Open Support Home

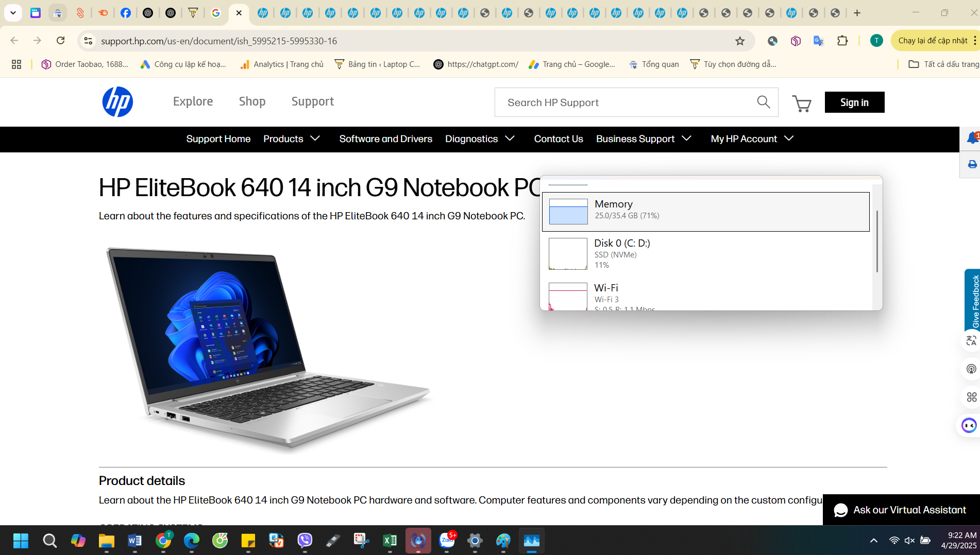(218, 139)
